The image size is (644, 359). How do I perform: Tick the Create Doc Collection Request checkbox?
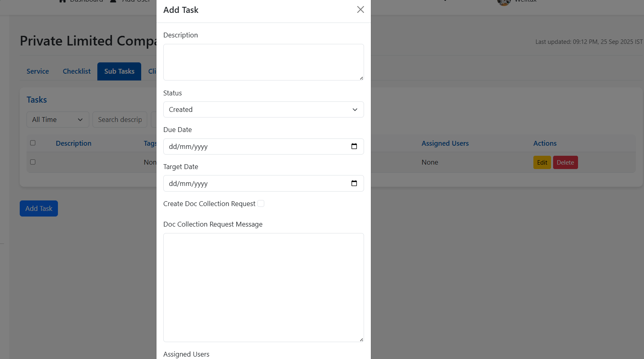pos(261,204)
